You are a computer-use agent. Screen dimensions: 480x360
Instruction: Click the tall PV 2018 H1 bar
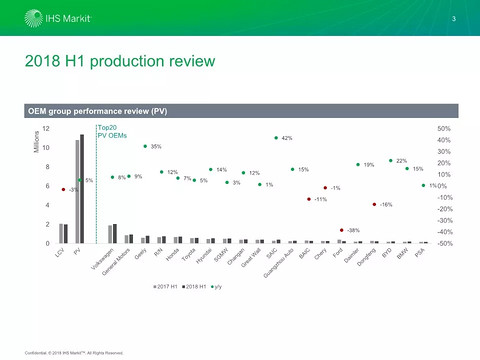tap(82, 189)
